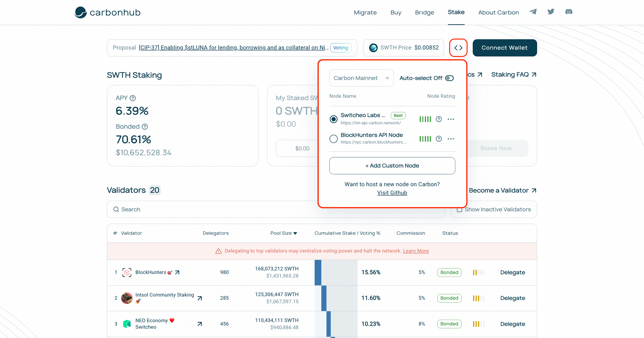Image resolution: width=644 pixels, height=338 pixels.
Task: Click the Connect Wallet button
Action: point(505,48)
